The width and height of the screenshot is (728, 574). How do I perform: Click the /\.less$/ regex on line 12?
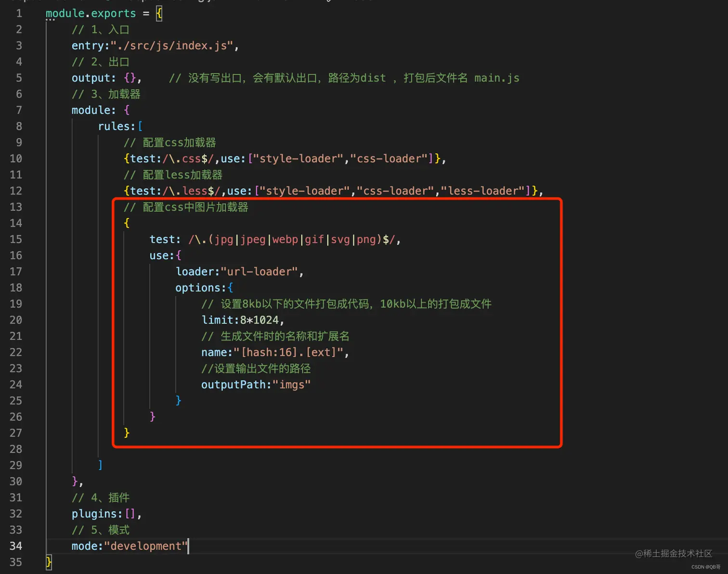(x=191, y=191)
